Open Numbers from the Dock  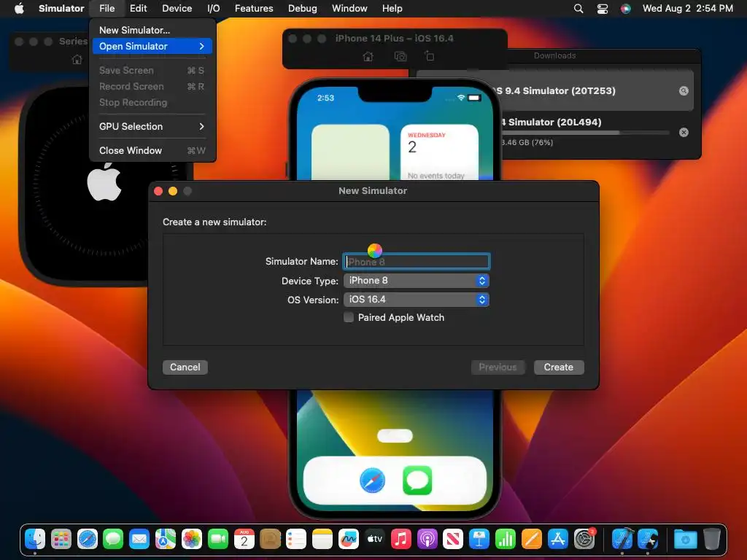coord(506,539)
